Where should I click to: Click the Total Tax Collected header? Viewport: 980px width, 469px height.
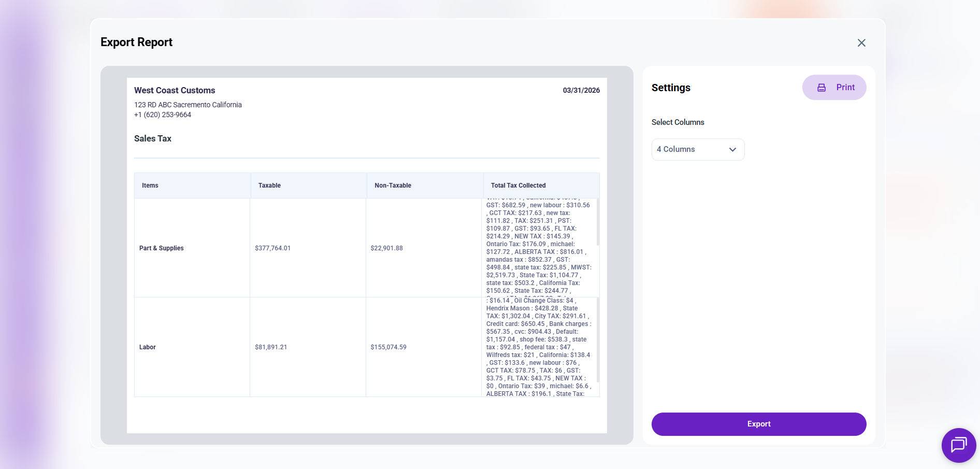point(518,186)
